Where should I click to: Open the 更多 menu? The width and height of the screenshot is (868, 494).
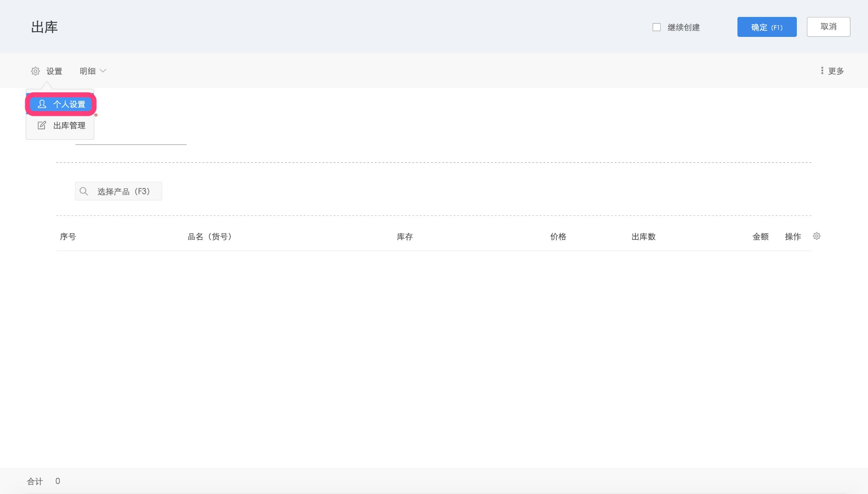click(x=832, y=71)
